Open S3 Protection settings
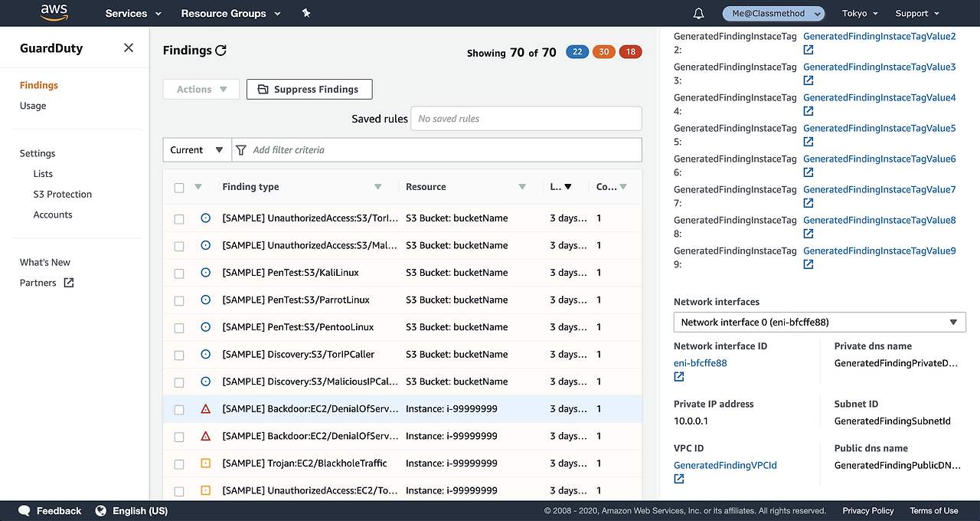Screen dimensions: 980x521 click(63, 195)
